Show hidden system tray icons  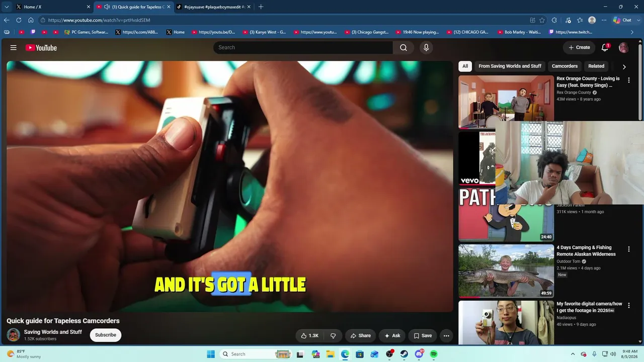coord(573,354)
